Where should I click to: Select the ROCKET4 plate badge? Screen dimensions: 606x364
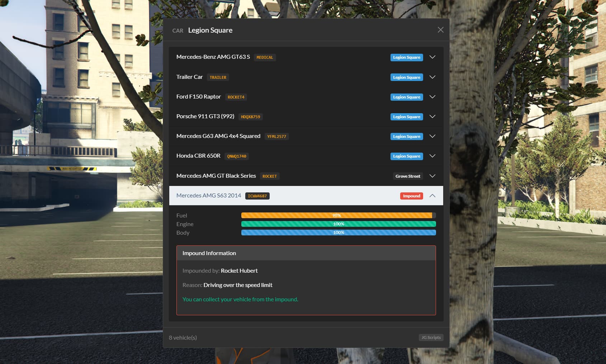tap(236, 97)
